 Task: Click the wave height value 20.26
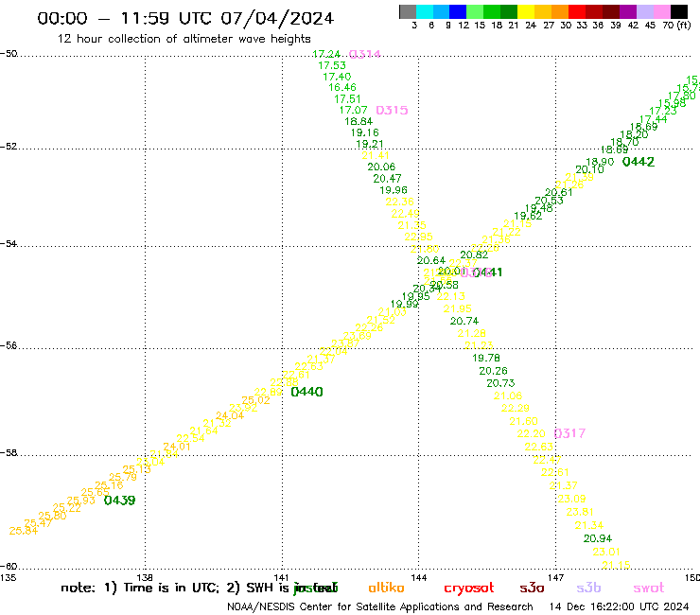[x=493, y=371]
